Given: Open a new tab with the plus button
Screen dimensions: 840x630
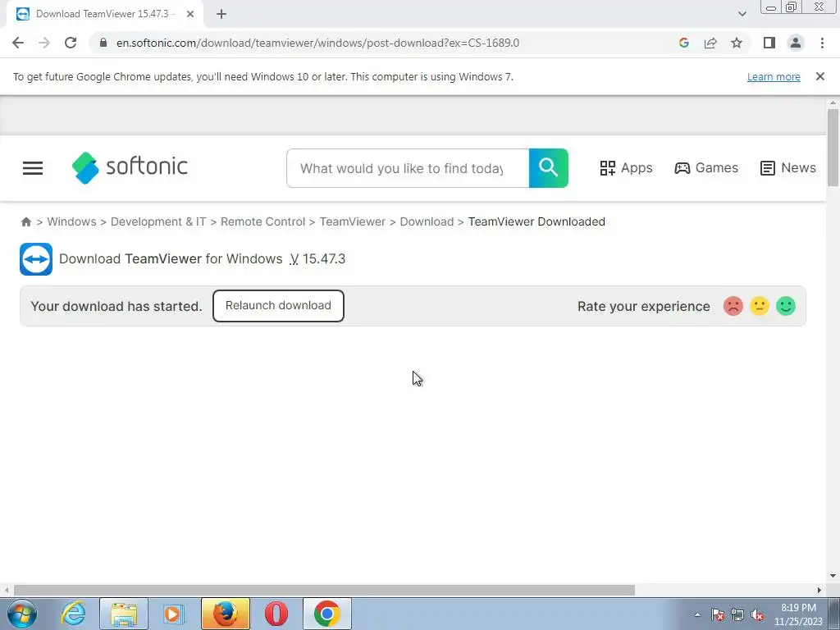Looking at the screenshot, I should 221,14.
